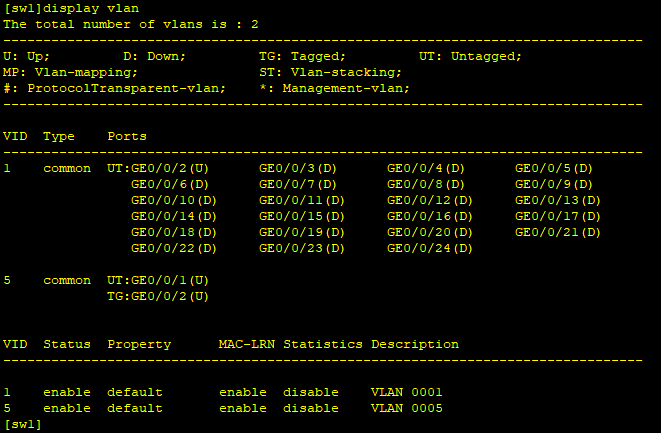The image size is (661, 433).
Task: Click the TG:GE0/0/2(U) tagged port entry
Action: tap(158, 297)
